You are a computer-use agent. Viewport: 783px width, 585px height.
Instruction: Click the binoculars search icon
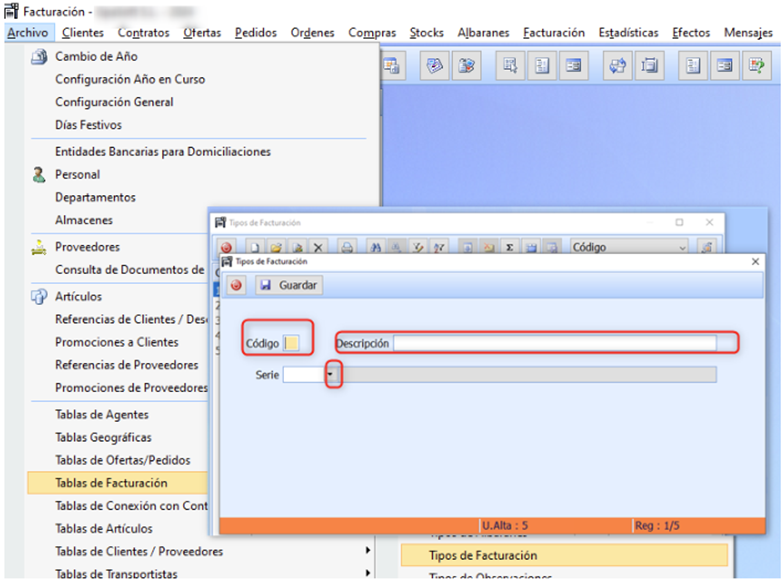377,247
